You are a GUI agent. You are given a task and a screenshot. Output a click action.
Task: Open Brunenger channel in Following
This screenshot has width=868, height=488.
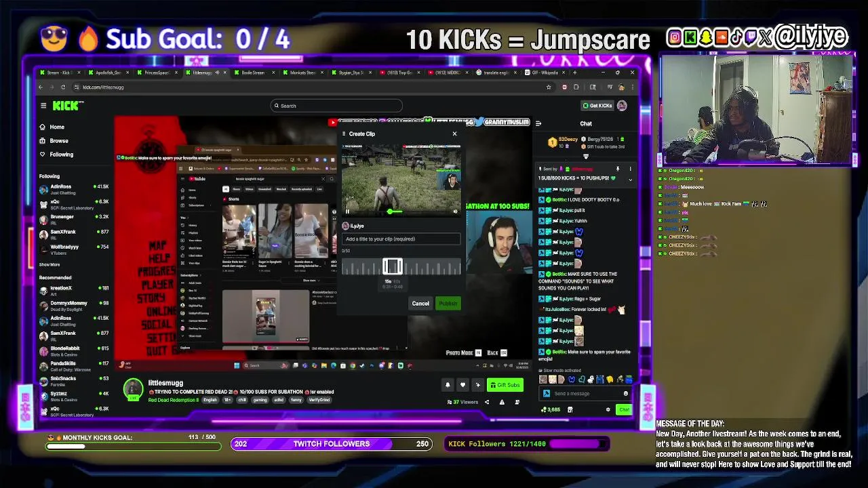73,220
